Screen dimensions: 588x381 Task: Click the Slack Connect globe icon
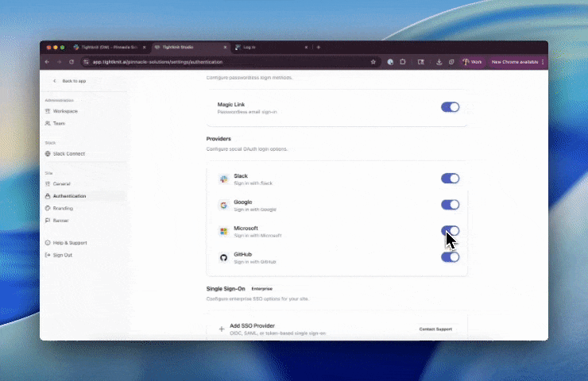tap(48, 154)
